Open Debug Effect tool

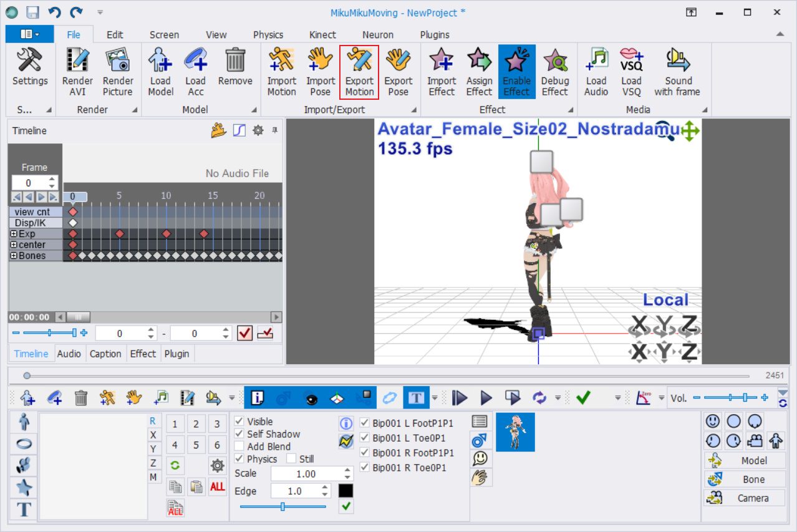coord(555,72)
